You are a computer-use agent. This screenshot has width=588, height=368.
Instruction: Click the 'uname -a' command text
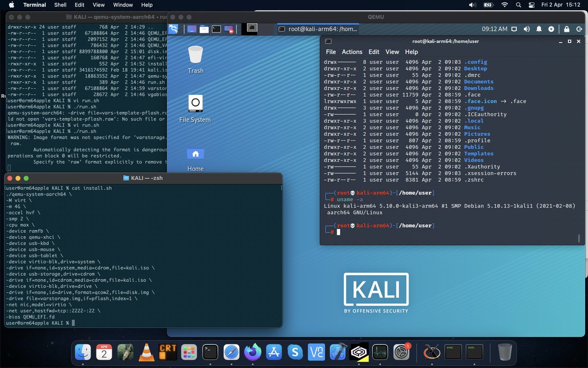click(350, 200)
